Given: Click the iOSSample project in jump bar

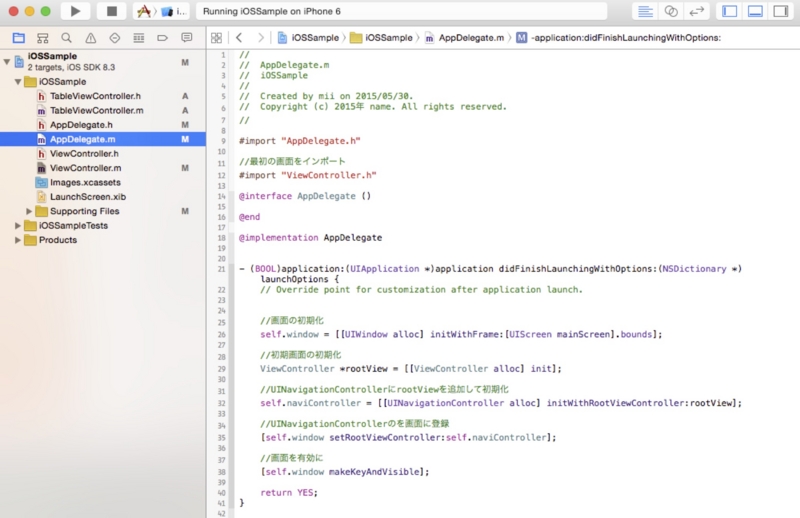Looking at the screenshot, I should click(308, 38).
